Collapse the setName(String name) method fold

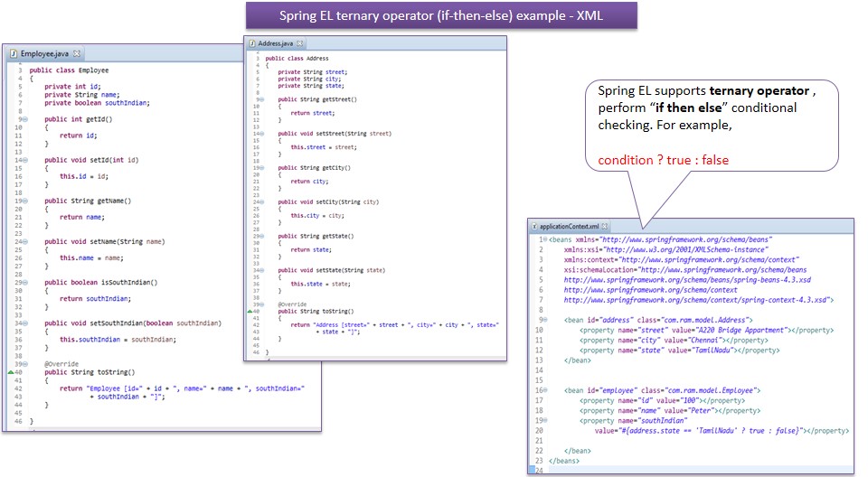tap(25, 242)
